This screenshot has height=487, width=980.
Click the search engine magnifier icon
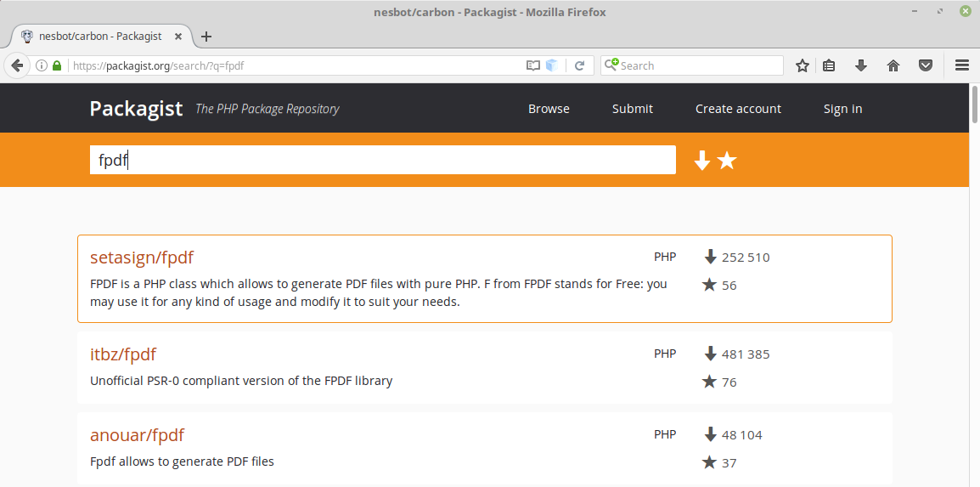pyautogui.click(x=611, y=65)
